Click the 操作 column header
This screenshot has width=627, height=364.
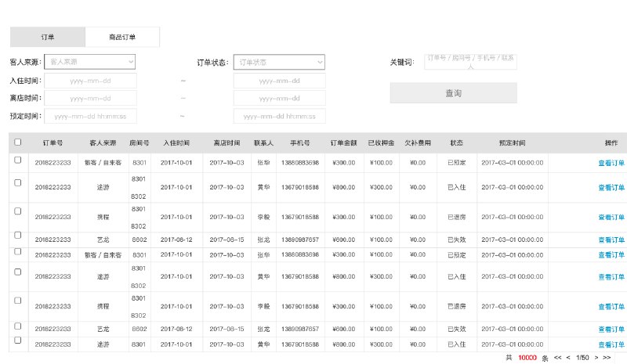point(611,143)
